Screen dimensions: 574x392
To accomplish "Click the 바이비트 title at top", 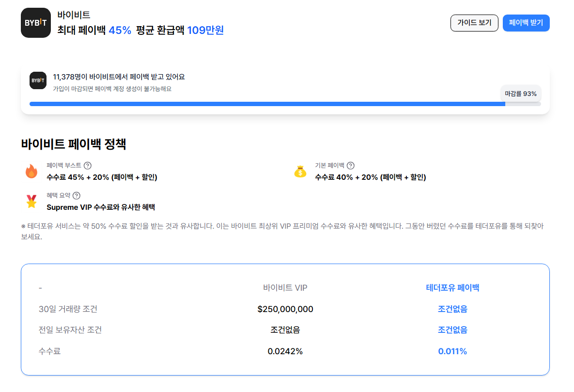I will click(x=74, y=15).
